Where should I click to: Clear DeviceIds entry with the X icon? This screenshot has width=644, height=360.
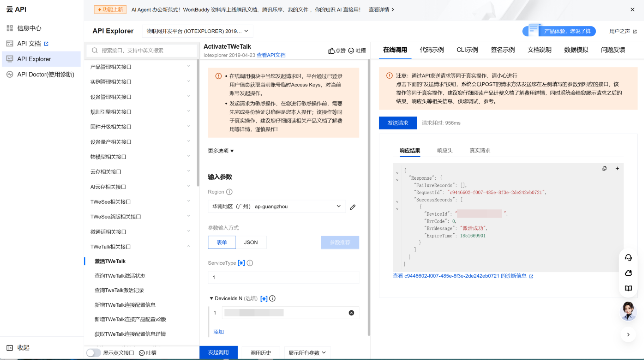(x=351, y=313)
